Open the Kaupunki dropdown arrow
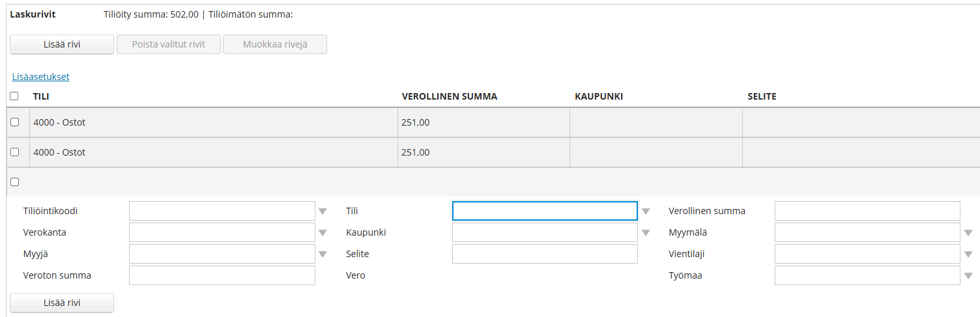 (646, 233)
